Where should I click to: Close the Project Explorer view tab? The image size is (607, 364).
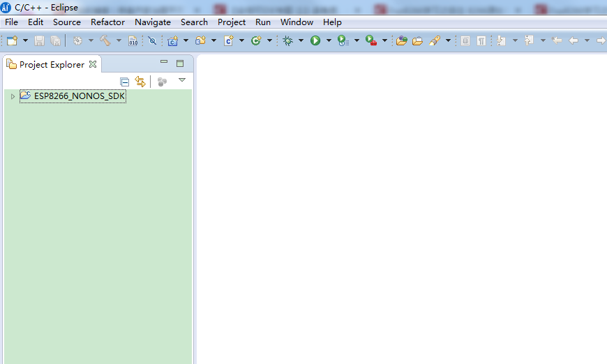point(93,64)
